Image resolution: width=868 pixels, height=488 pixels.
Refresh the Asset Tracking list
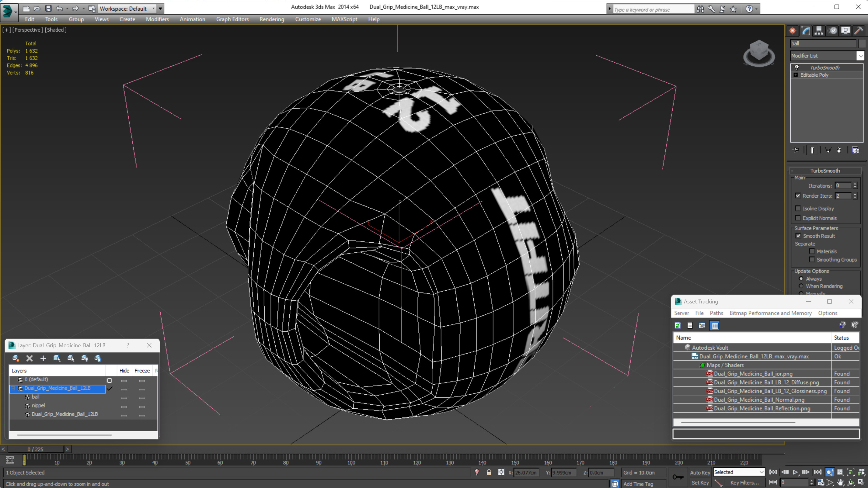(678, 325)
